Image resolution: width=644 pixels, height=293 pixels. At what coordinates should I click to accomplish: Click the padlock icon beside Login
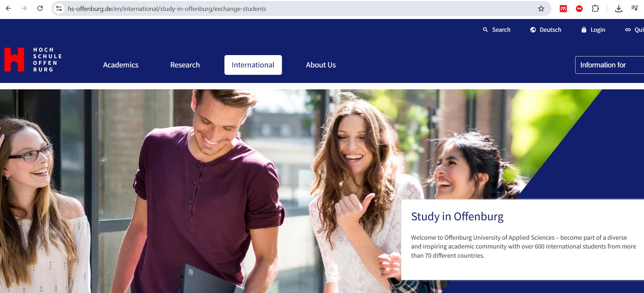[x=584, y=30]
